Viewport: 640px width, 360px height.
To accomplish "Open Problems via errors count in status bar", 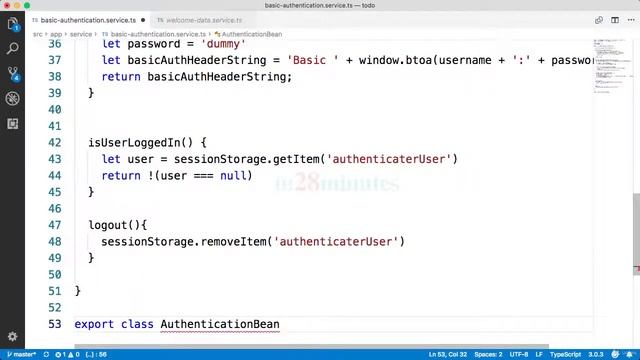I will (x=61, y=354).
